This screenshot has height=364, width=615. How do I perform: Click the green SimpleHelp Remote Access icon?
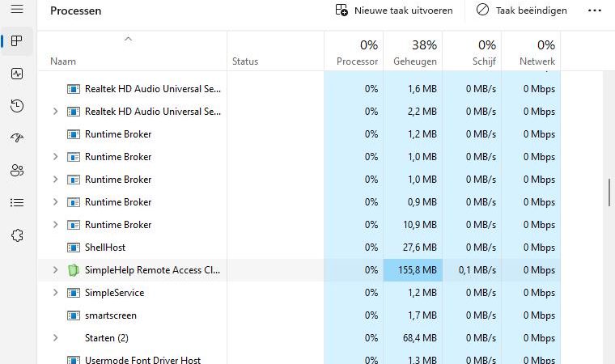(74, 270)
